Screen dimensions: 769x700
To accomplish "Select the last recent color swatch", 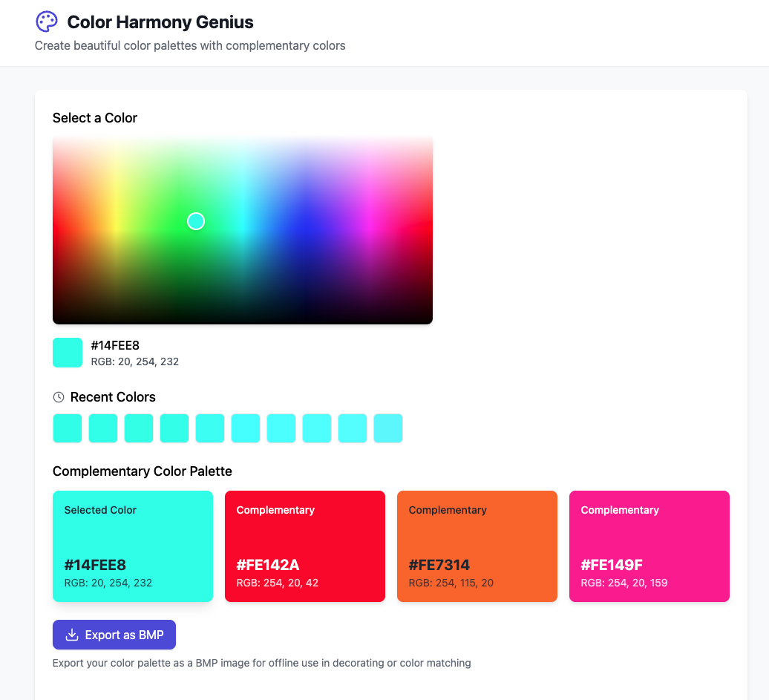I will 387,428.
